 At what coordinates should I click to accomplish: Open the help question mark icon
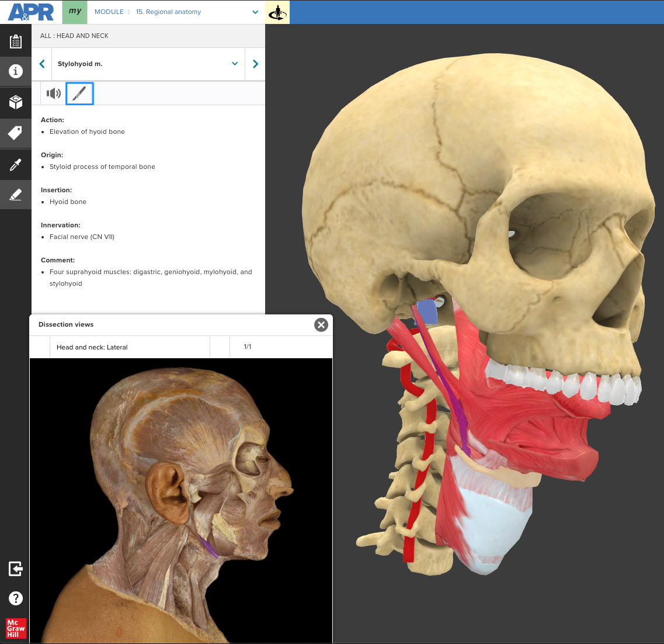pyautogui.click(x=16, y=598)
